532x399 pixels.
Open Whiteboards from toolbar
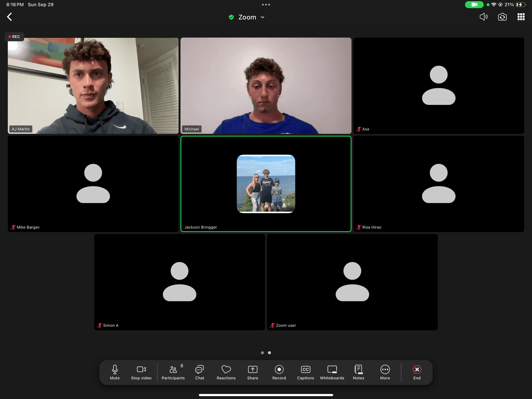(332, 372)
